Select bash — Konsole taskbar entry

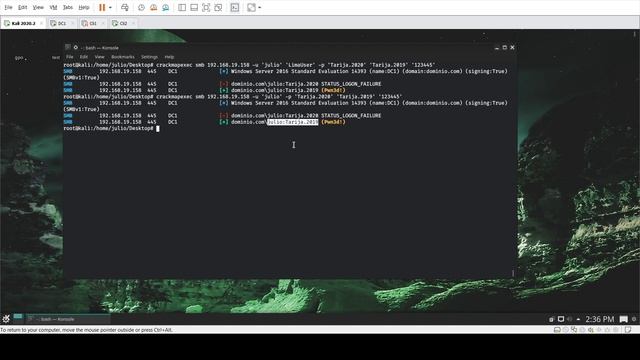point(68,319)
